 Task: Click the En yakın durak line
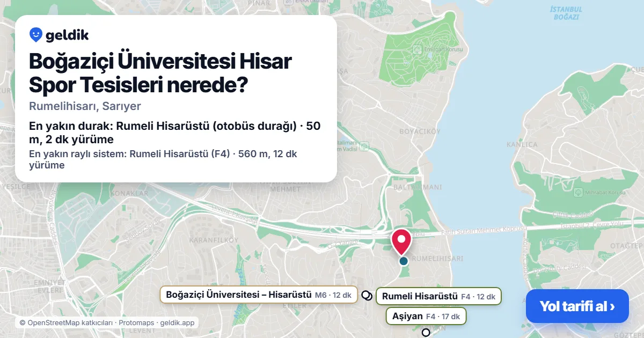(175, 133)
